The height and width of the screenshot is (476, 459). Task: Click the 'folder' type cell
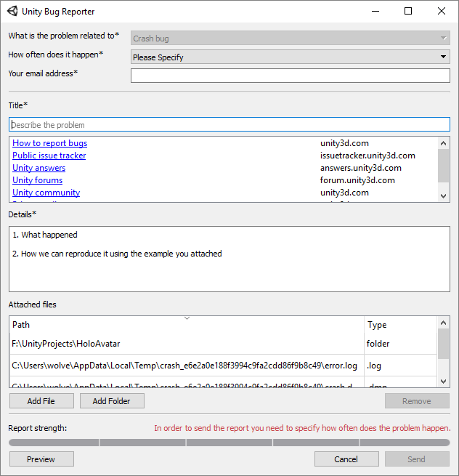[x=400, y=344]
